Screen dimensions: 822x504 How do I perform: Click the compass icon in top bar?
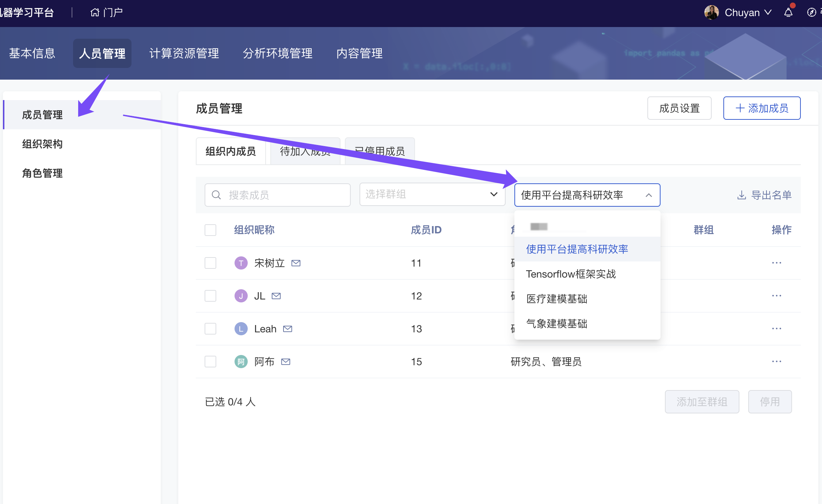point(811,13)
